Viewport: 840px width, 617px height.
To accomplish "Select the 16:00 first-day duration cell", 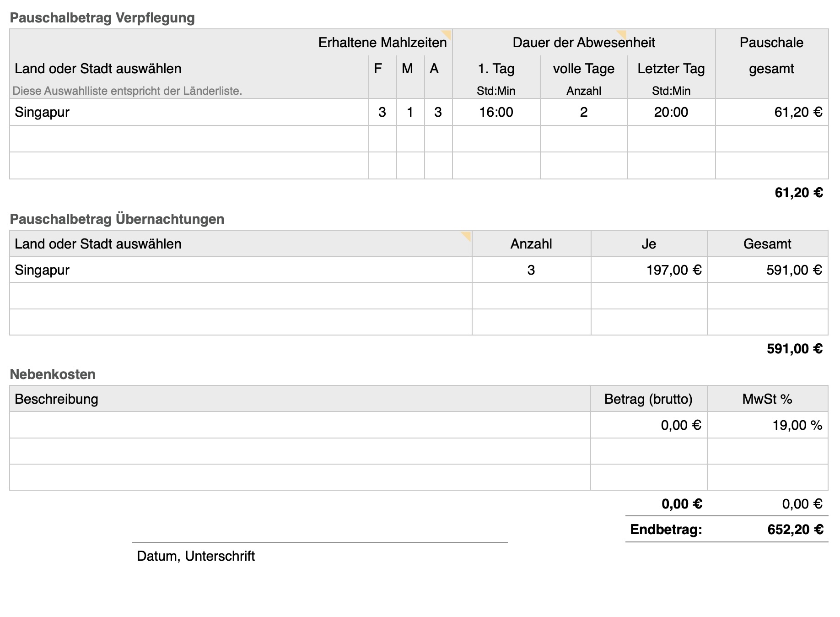I will (496, 112).
